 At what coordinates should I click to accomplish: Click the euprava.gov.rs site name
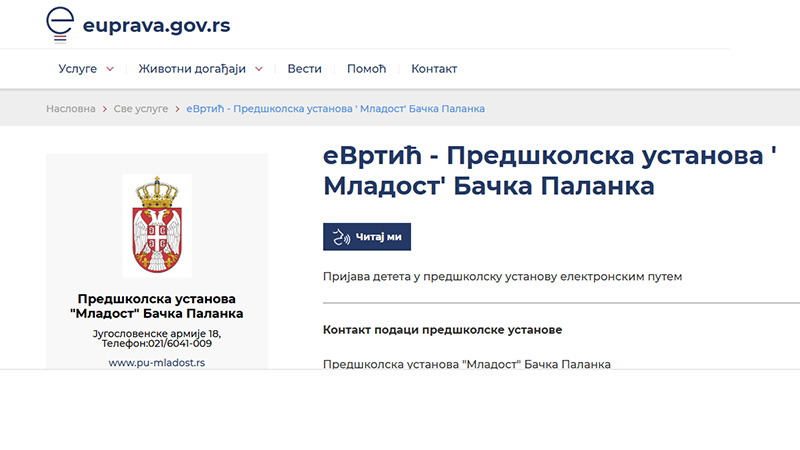click(x=156, y=24)
